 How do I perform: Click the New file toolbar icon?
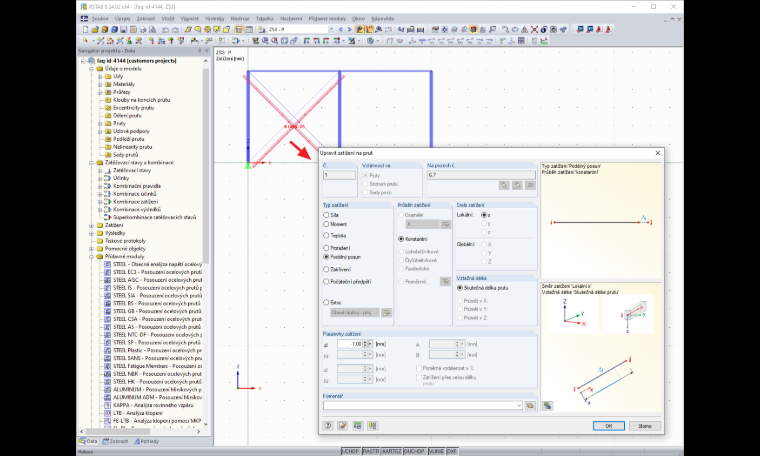click(85, 30)
